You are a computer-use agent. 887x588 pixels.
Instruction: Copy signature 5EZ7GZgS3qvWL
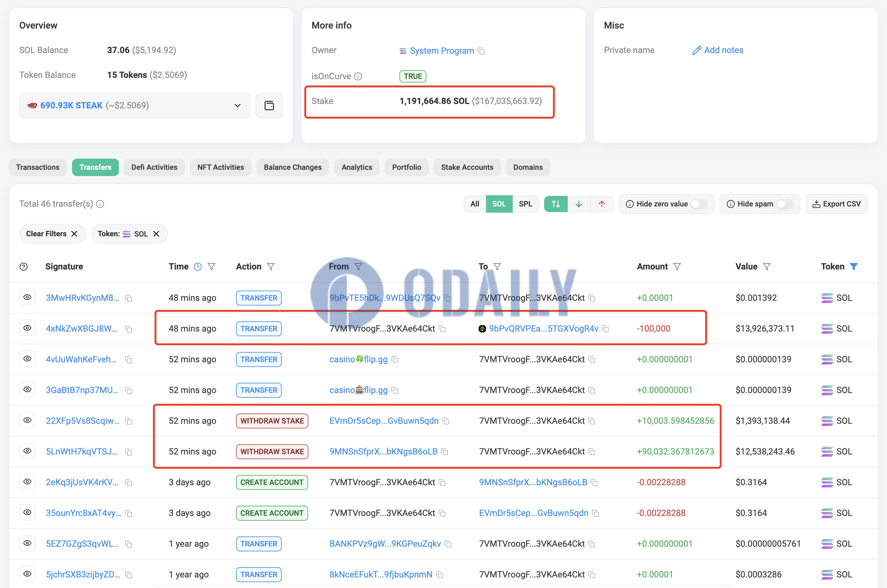(x=129, y=545)
